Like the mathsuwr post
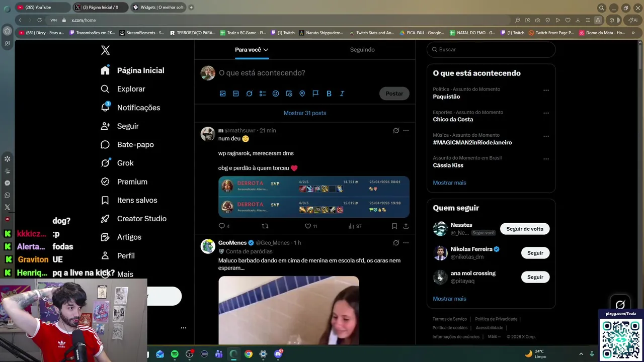The width and height of the screenshot is (644, 362). pos(308,226)
